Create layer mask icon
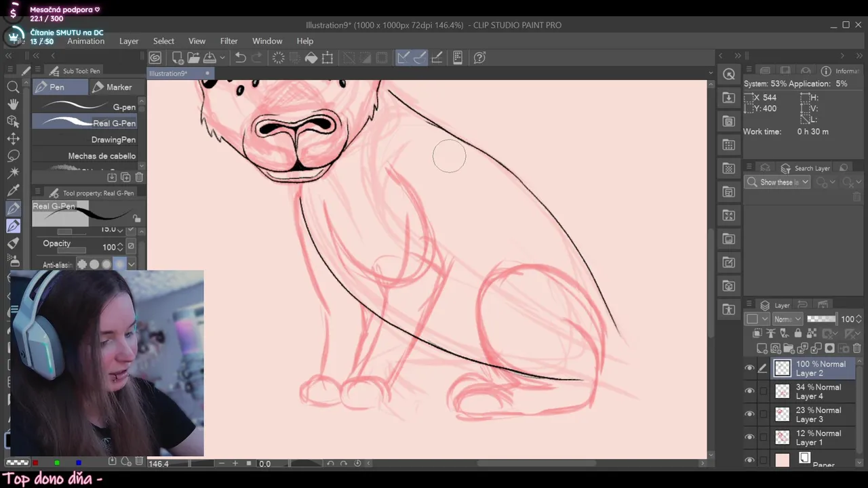 [829, 348]
